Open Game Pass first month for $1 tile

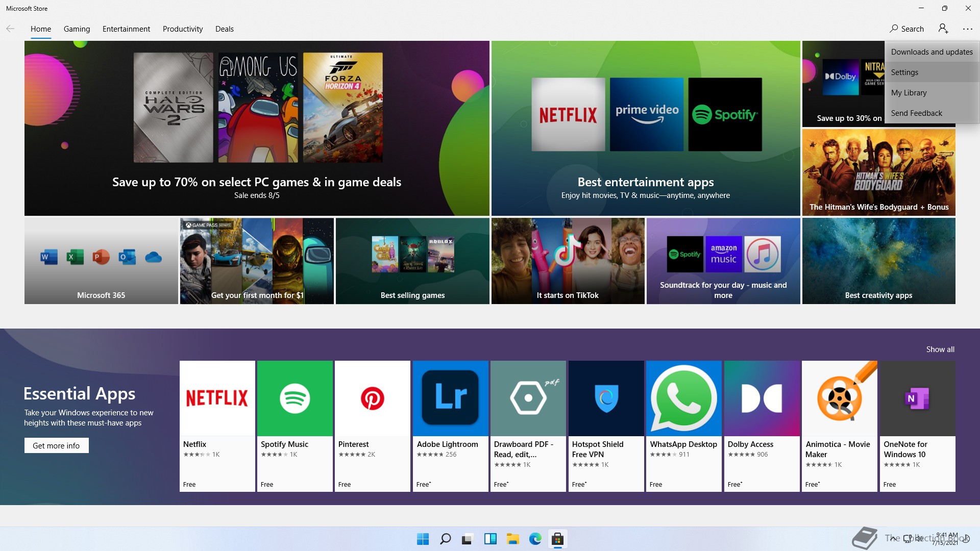pos(257,261)
